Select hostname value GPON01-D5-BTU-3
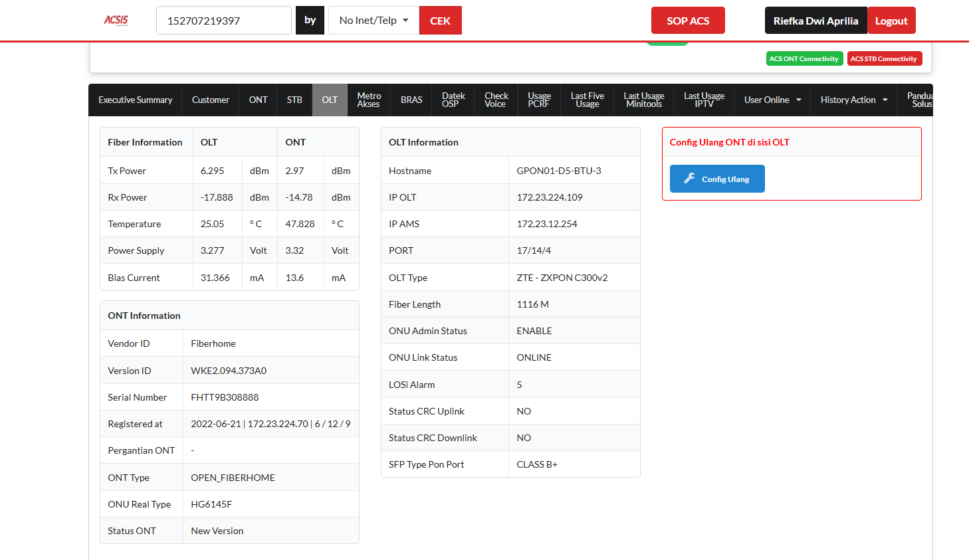Viewport: 969px width, 560px height. (559, 171)
